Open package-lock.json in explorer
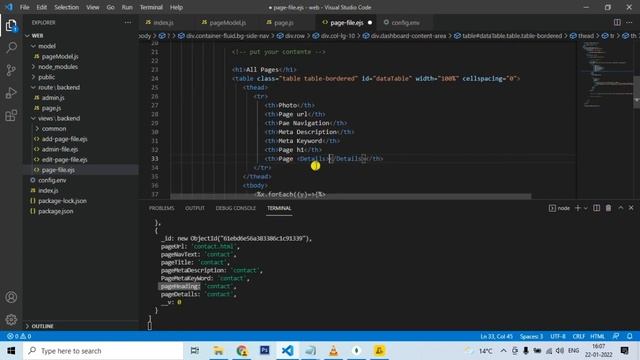The width and height of the screenshot is (640, 360). tap(62, 201)
